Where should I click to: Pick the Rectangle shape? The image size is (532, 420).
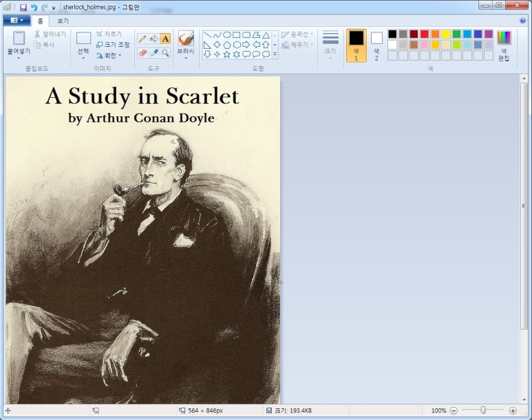[x=237, y=35]
